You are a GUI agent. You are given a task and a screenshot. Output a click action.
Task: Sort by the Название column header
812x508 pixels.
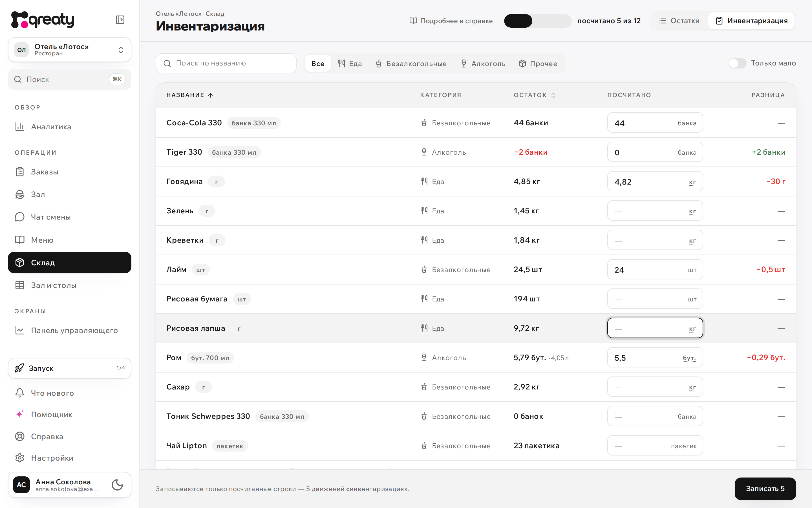click(189, 95)
